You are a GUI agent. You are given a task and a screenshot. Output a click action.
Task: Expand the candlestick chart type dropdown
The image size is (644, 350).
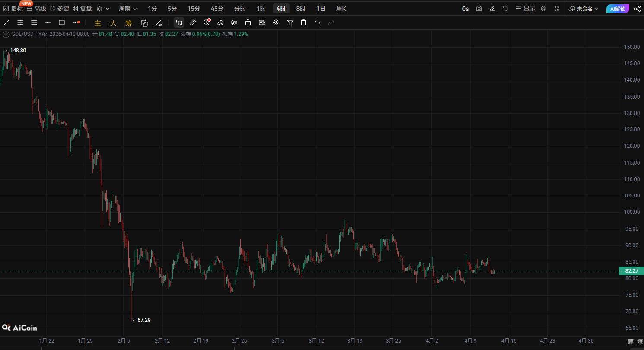pos(103,9)
